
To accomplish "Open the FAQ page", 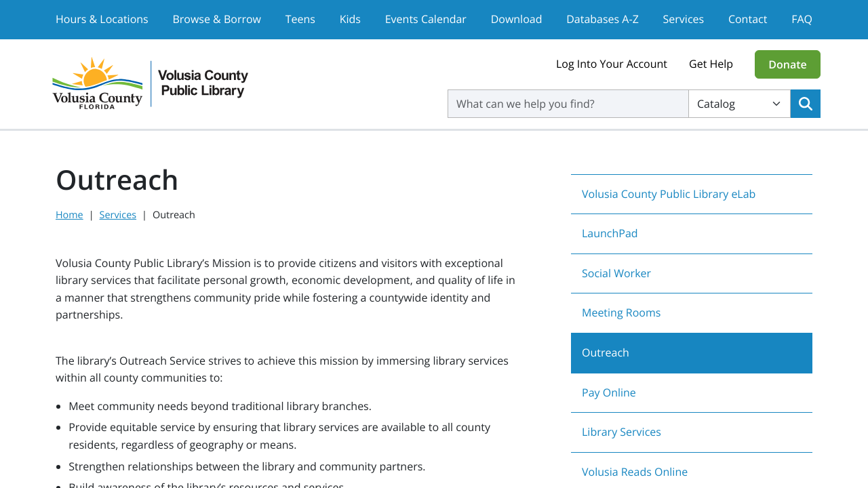I will tap(802, 19).
